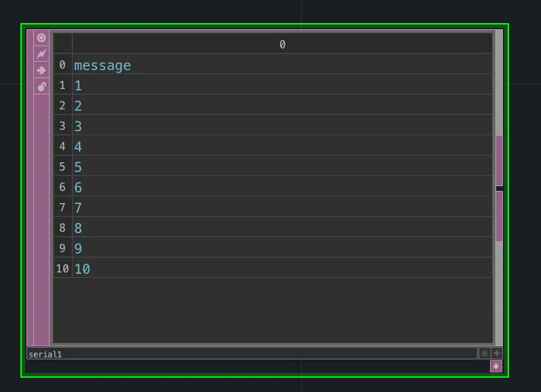Click the pink scrollbar thumb on right edge
The width and height of the screenshot is (541, 392).
pyautogui.click(x=499, y=160)
